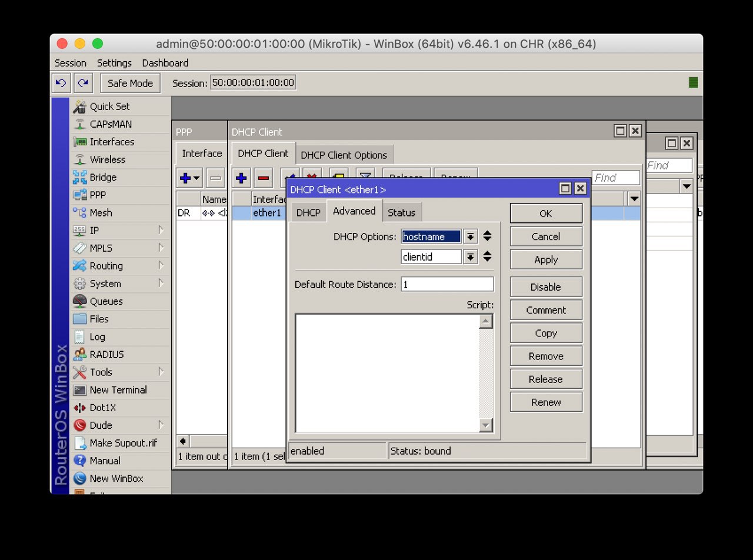Open the Dashboard menu

pos(165,63)
